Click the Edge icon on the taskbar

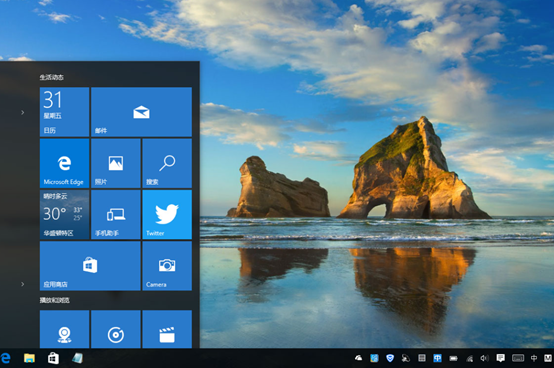tap(5, 358)
